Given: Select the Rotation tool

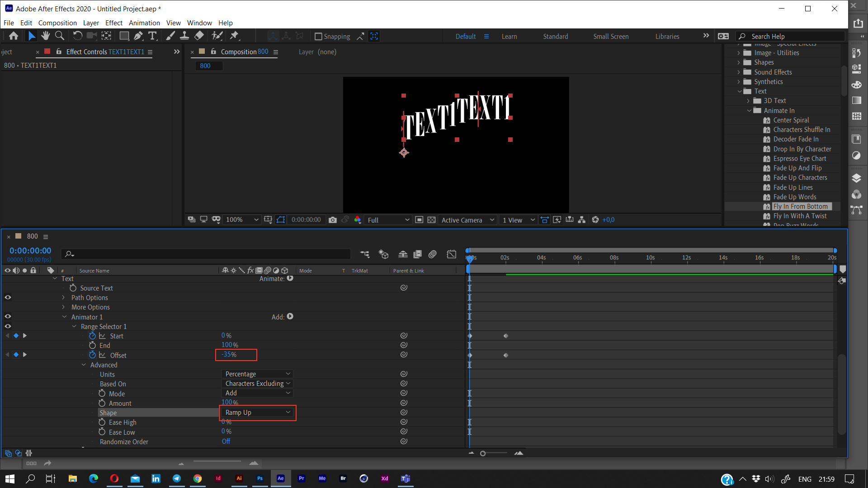Looking at the screenshot, I should [77, 36].
